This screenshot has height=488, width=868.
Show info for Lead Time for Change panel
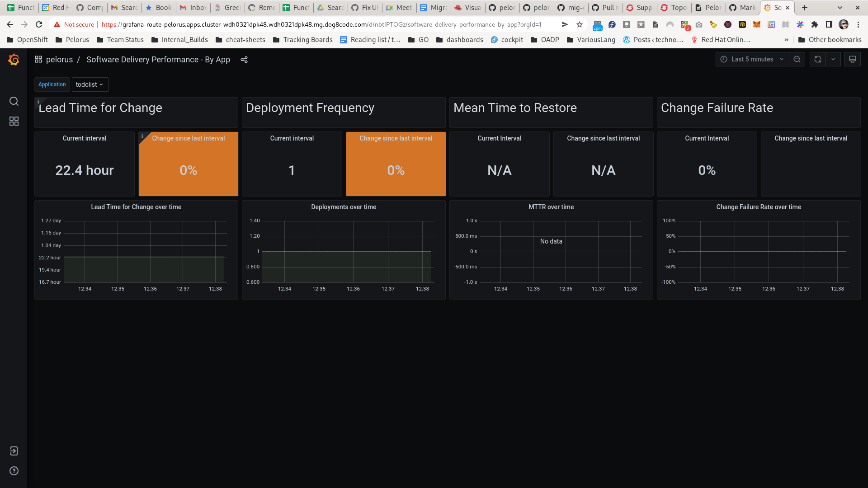[x=38, y=101]
